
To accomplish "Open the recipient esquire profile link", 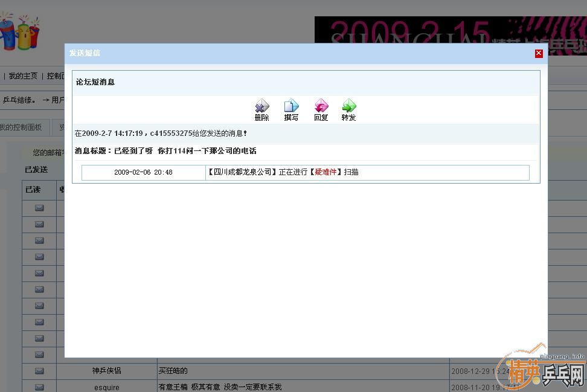I will click(x=107, y=387).
